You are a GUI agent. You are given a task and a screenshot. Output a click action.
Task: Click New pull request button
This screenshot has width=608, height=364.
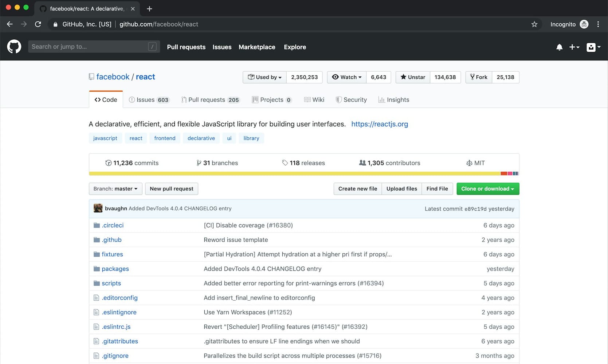pyautogui.click(x=172, y=189)
